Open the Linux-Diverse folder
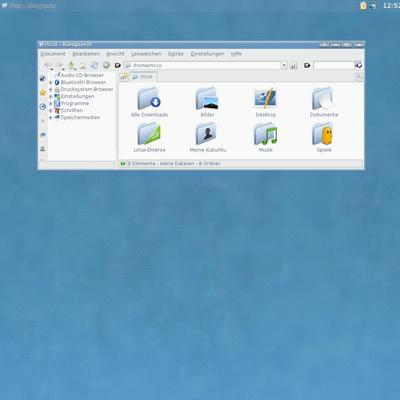 (149, 137)
